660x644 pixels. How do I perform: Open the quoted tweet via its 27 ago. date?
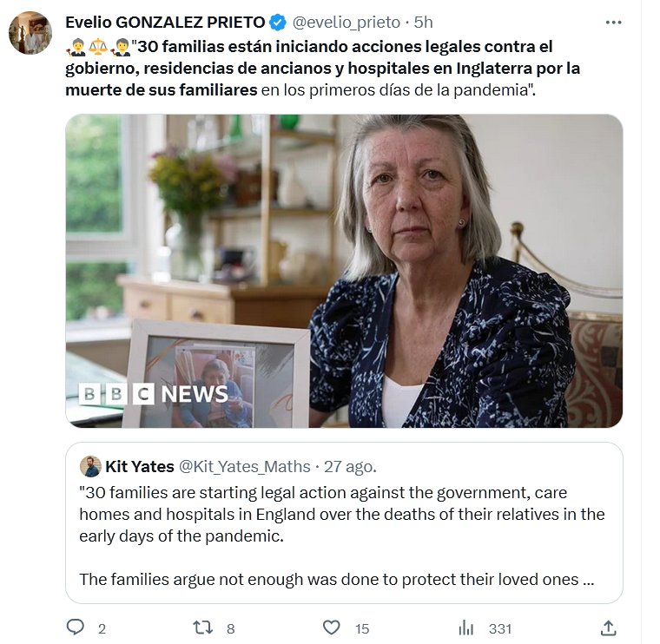350,467
